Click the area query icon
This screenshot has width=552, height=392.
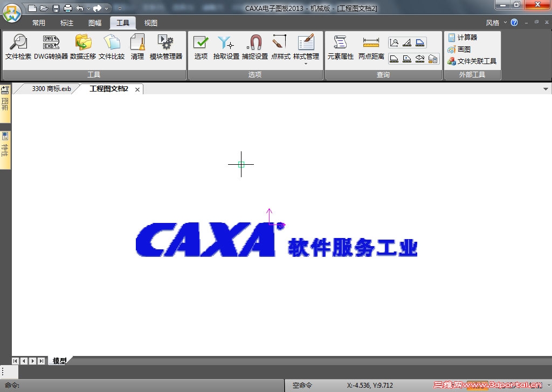(x=394, y=59)
